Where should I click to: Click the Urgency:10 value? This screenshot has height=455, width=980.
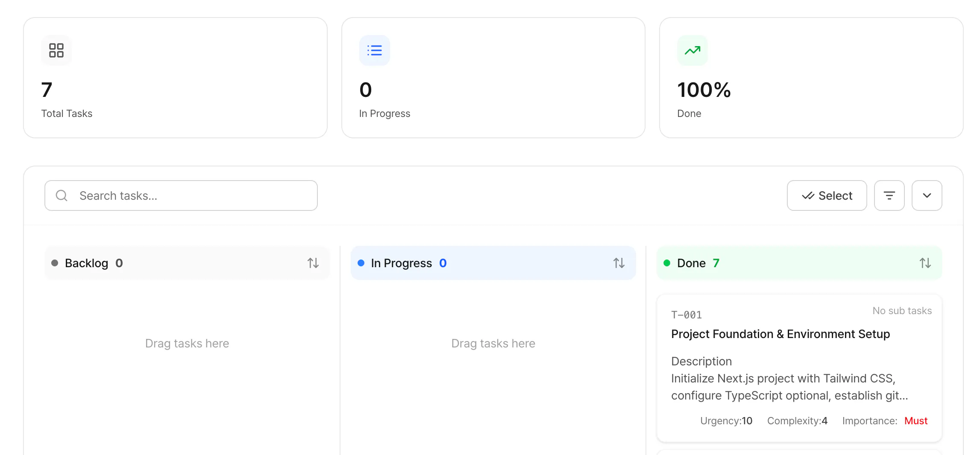point(726,421)
